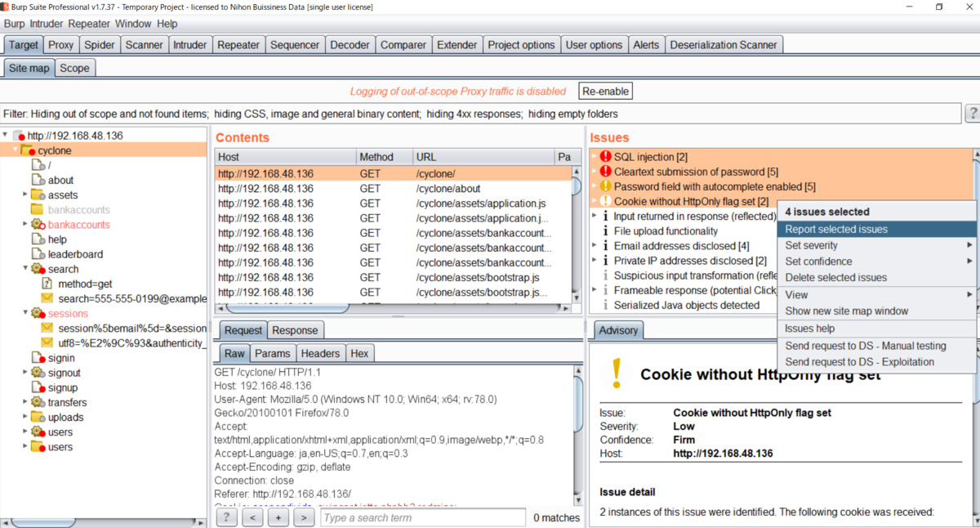Click the filter help question mark button
The image size is (980, 528).
(972, 114)
